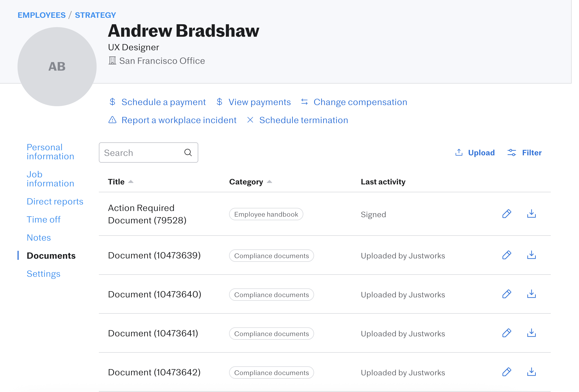Open Personal information section

point(50,152)
